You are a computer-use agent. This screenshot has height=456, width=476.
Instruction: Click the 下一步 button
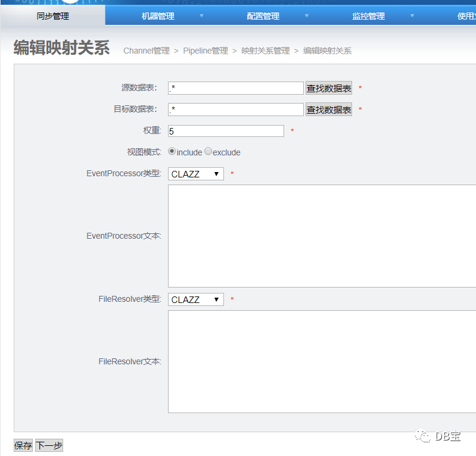(49, 445)
